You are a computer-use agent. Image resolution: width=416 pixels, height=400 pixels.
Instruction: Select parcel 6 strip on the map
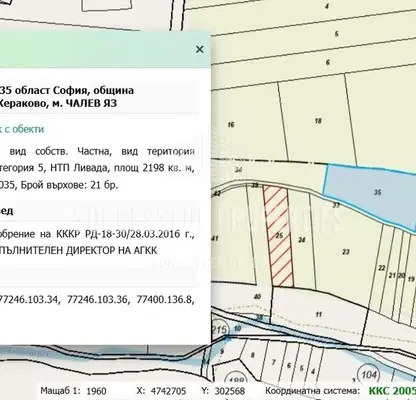tap(328, 62)
